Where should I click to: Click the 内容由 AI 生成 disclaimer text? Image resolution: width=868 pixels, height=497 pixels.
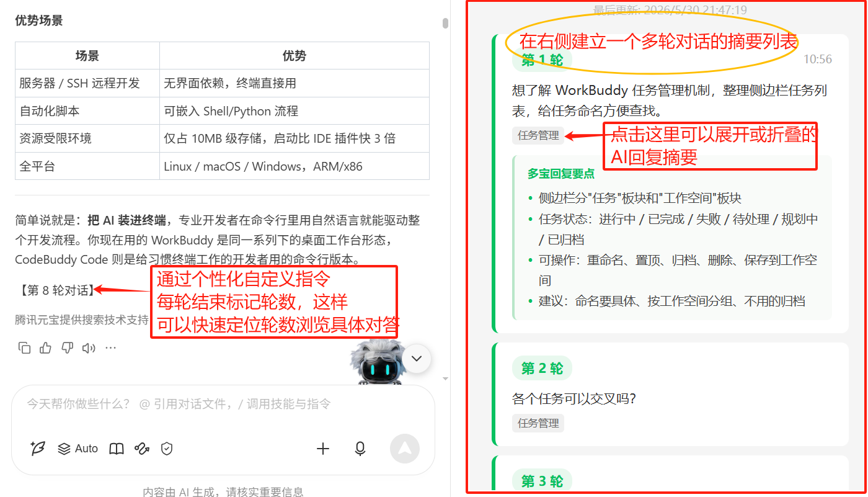click(x=223, y=492)
